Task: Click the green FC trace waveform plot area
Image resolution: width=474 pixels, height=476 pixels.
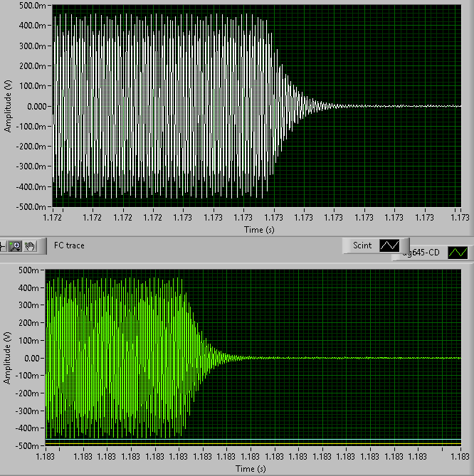Action: [253, 358]
